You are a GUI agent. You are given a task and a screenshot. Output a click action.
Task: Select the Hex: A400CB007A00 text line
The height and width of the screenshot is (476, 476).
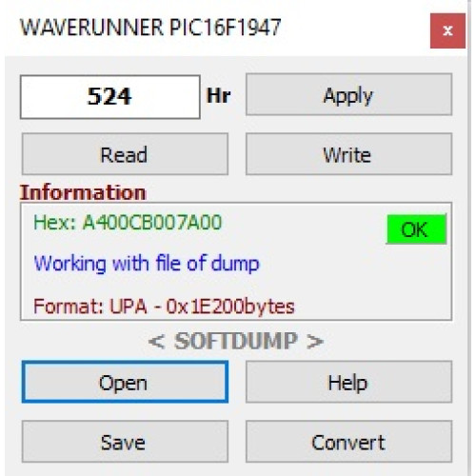(x=128, y=222)
